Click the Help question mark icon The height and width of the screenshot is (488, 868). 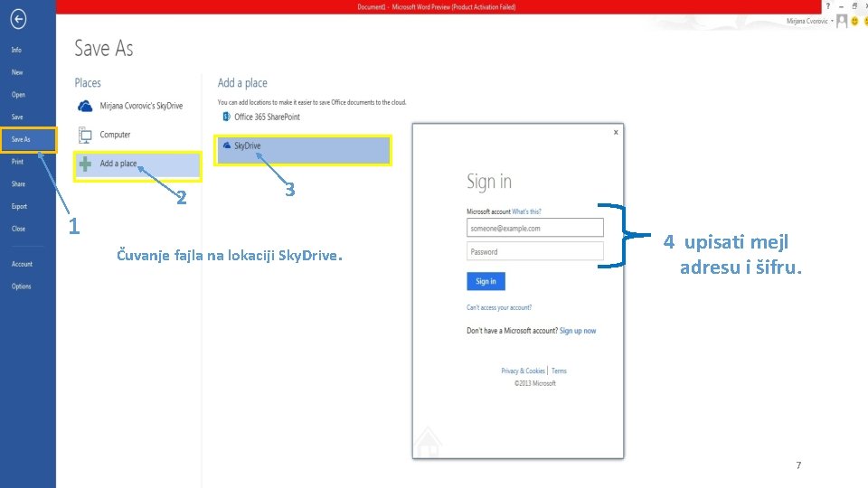(x=828, y=6)
